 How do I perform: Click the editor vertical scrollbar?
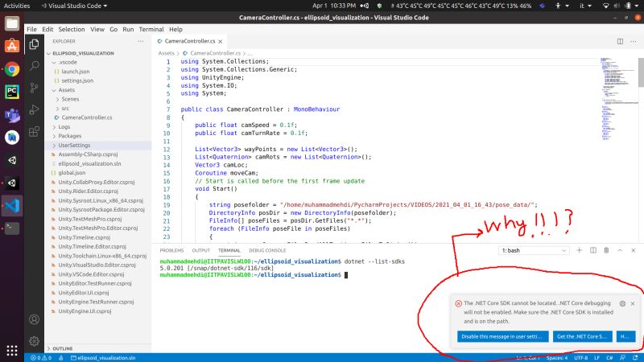point(641,72)
